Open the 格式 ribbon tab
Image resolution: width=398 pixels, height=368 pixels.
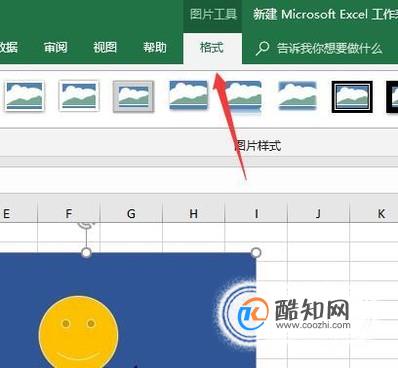[212, 48]
